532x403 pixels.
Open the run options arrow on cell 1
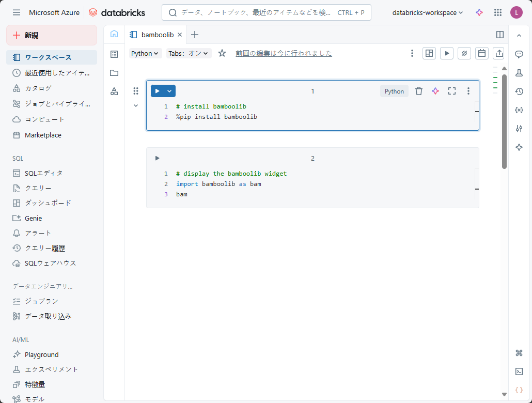(169, 91)
